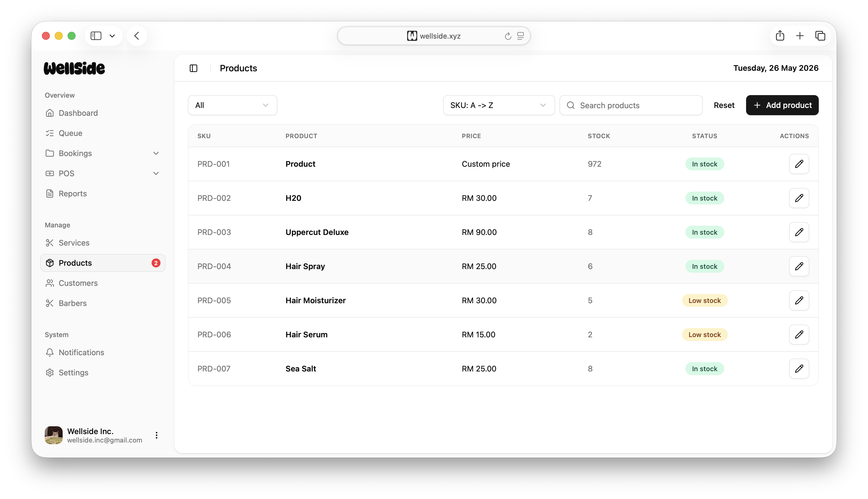Click the edit icon for Hair Serum
Screen dimensions: 868x499
coord(799,335)
